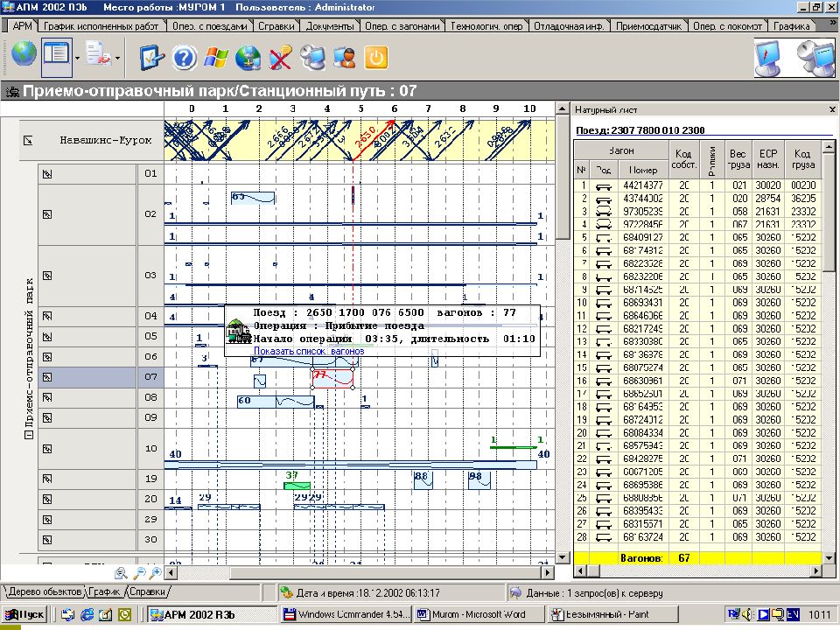
Task: Click the user with monitor icon
Action: pos(345,58)
